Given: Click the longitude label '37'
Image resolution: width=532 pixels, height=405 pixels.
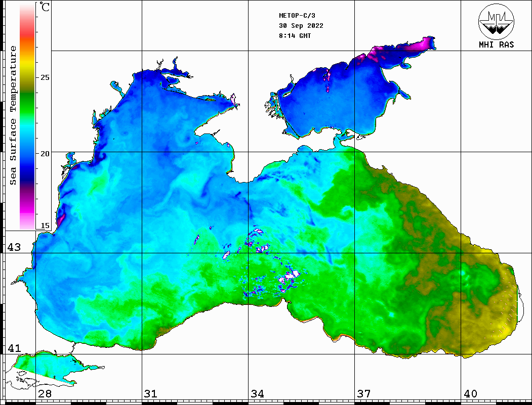Looking at the screenshot, I should click(x=364, y=394).
